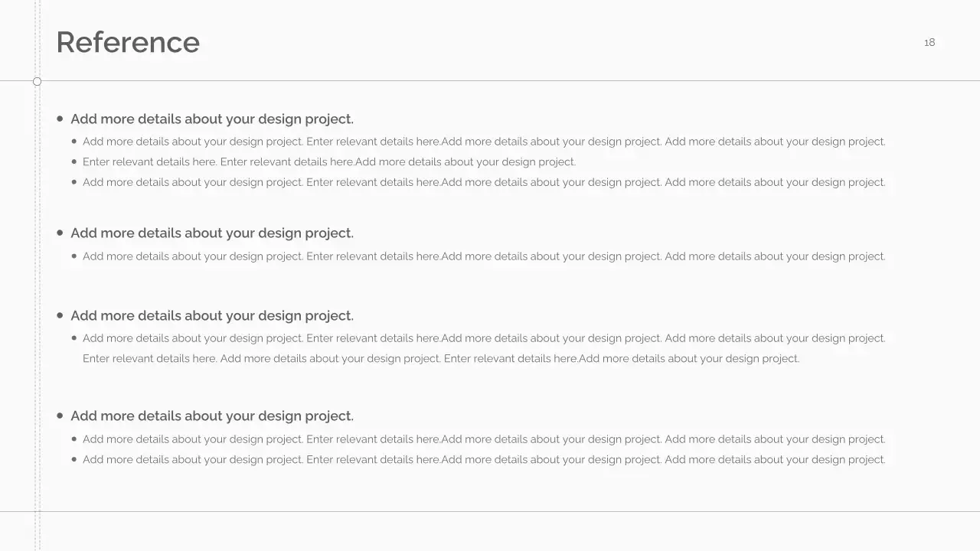
Task: Click first sub-bullet text under first heading
Action: point(484,142)
